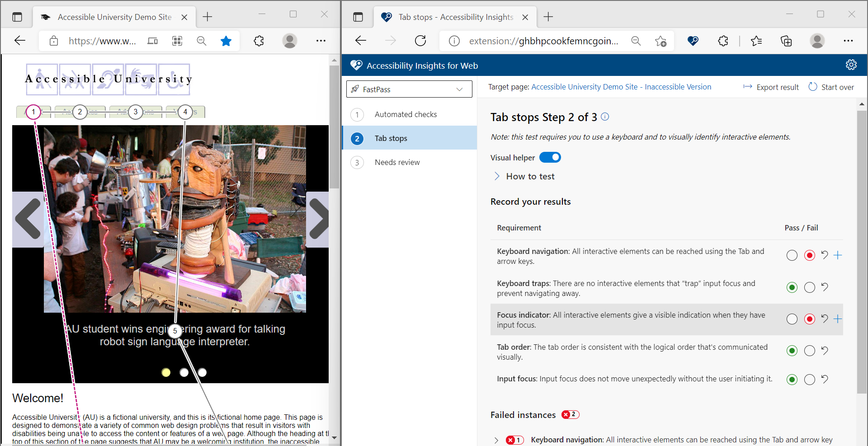Click the Accessibility Insights extension heart icon in toolbar

[x=693, y=41]
